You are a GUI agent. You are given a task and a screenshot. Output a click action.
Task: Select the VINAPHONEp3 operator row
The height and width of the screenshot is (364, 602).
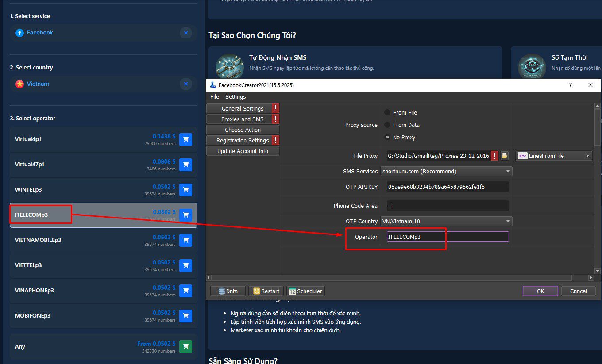pos(104,291)
